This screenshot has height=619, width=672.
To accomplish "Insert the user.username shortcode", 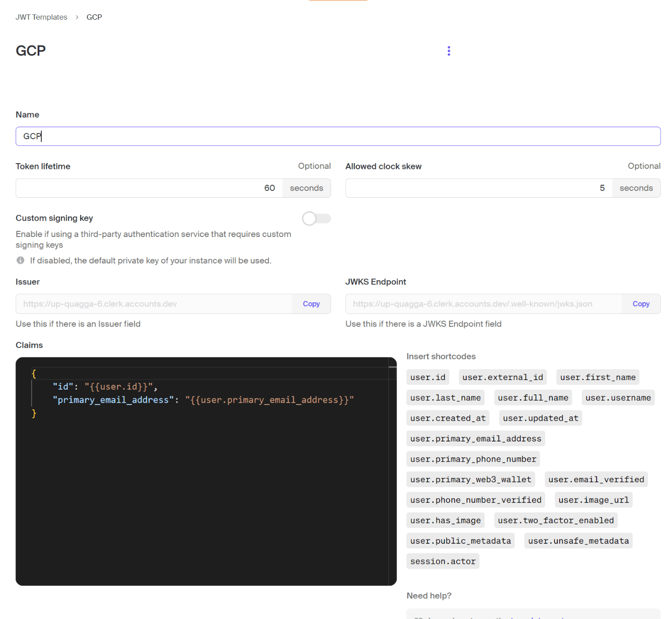I will click(x=618, y=398).
